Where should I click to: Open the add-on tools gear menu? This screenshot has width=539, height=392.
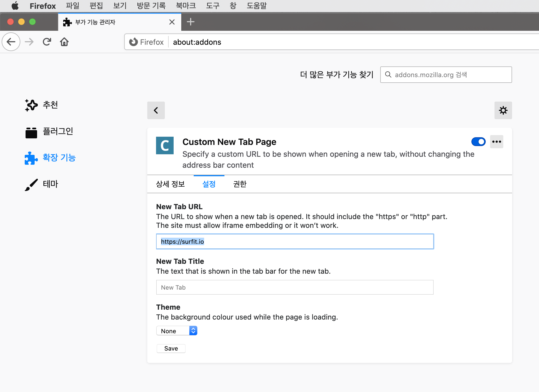(503, 110)
